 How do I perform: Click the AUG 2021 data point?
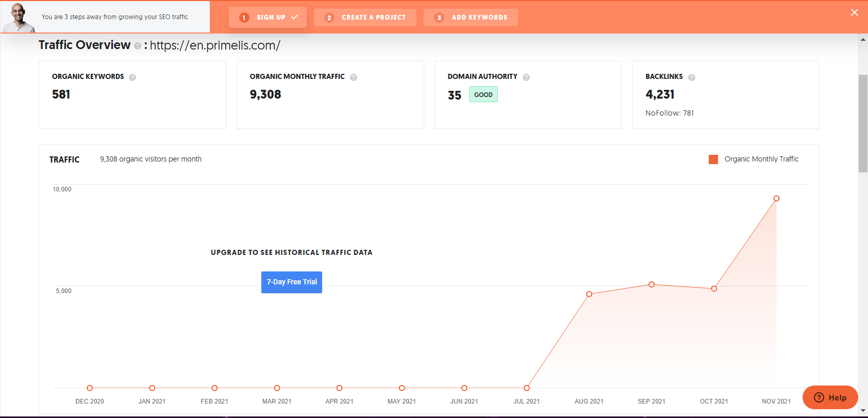coord(589,294)
